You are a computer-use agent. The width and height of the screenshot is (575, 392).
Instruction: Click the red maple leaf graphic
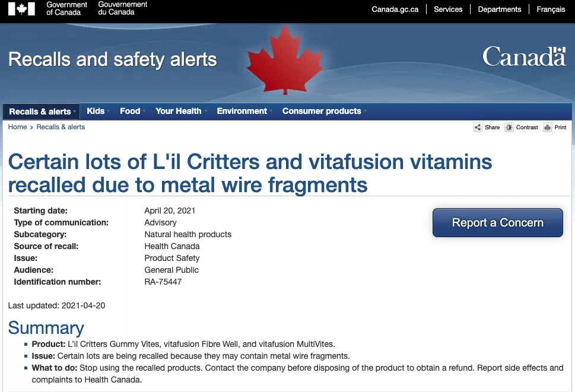pos(285,60)
